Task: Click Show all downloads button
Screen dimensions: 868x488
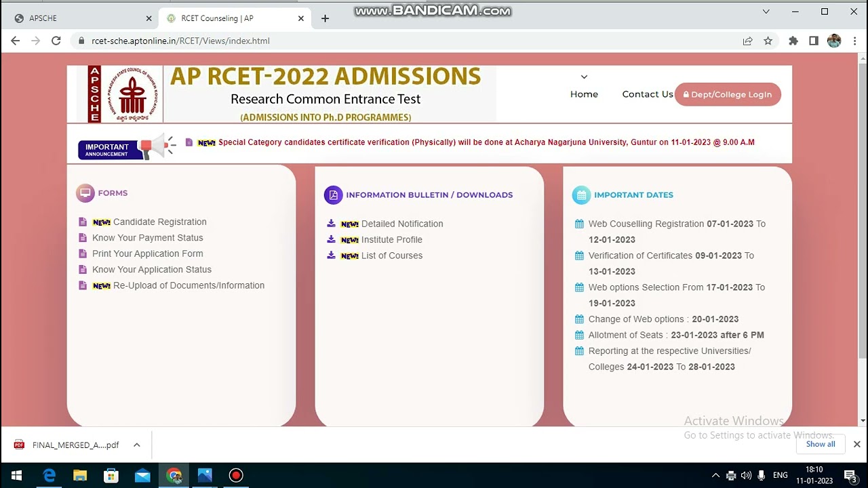Action: tap(821, 444)
